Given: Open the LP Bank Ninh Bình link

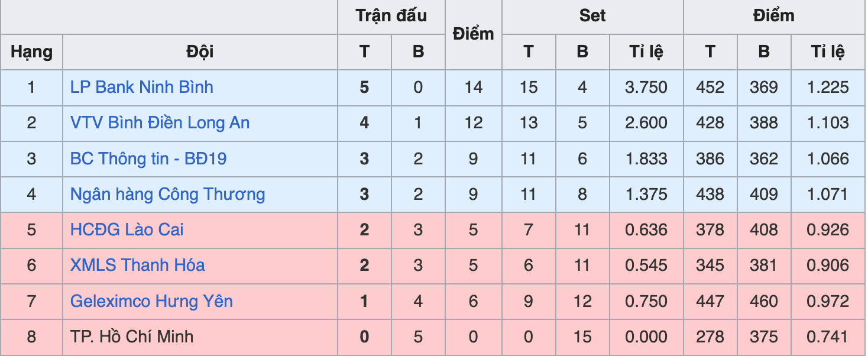Looking at the screenshot, I should pos(141,88).
